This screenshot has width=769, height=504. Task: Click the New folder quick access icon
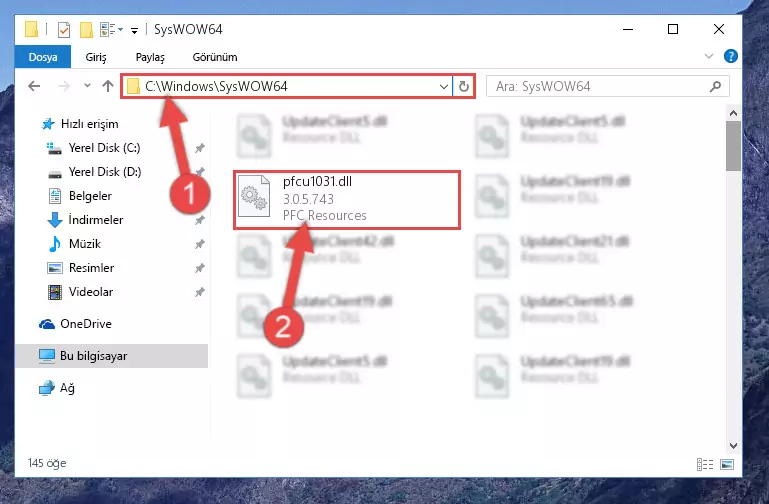click(86, 30)
